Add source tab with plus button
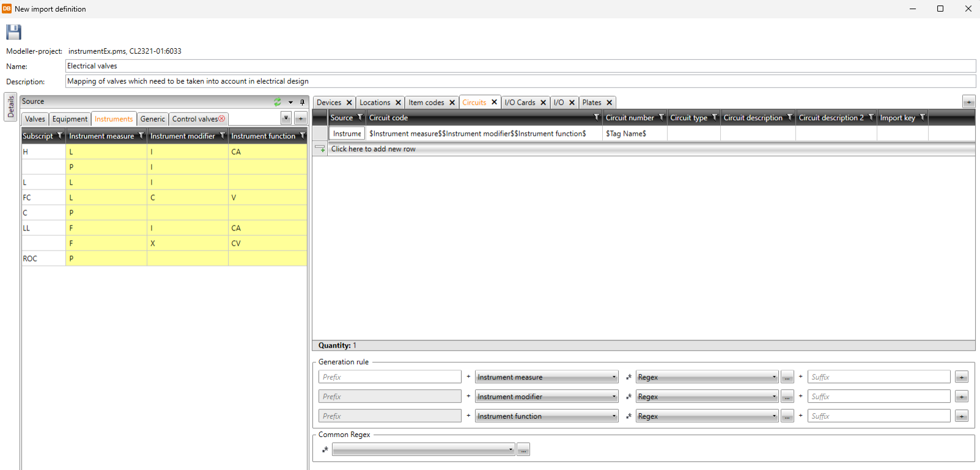 click(x=301, y=119)
